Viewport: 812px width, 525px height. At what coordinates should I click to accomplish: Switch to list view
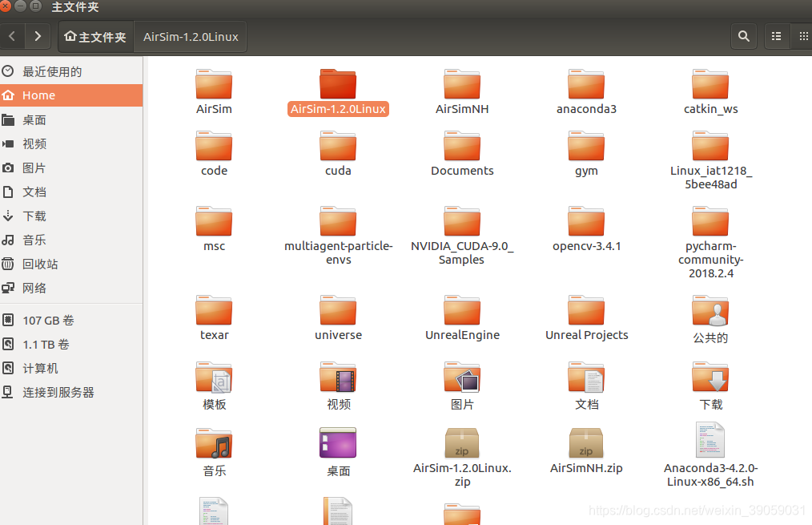pyautogui.click(x=776, y=36)
